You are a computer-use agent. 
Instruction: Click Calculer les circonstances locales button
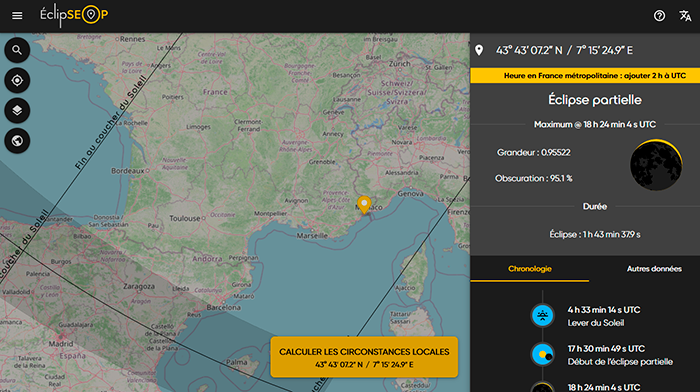click(x=364, y=357)
